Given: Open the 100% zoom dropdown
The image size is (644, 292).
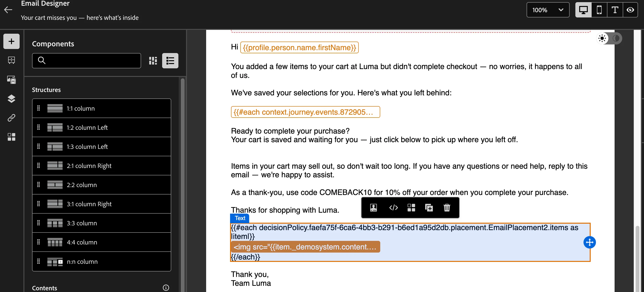Looking at the screenshot, I should coord(548,10).
